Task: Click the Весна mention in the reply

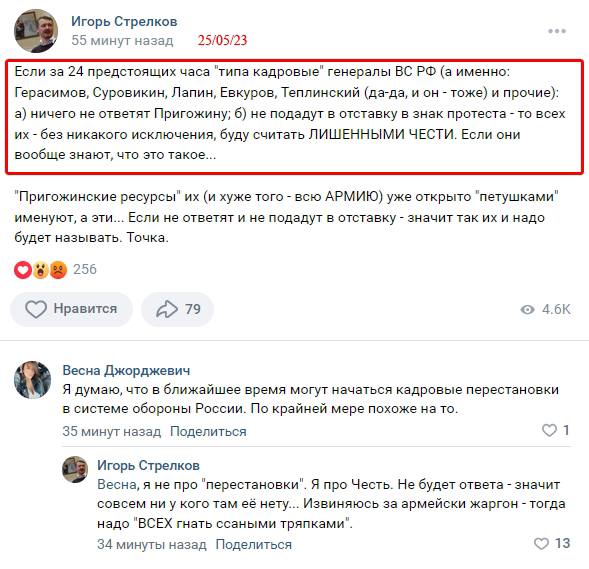Action: [116, 484]
